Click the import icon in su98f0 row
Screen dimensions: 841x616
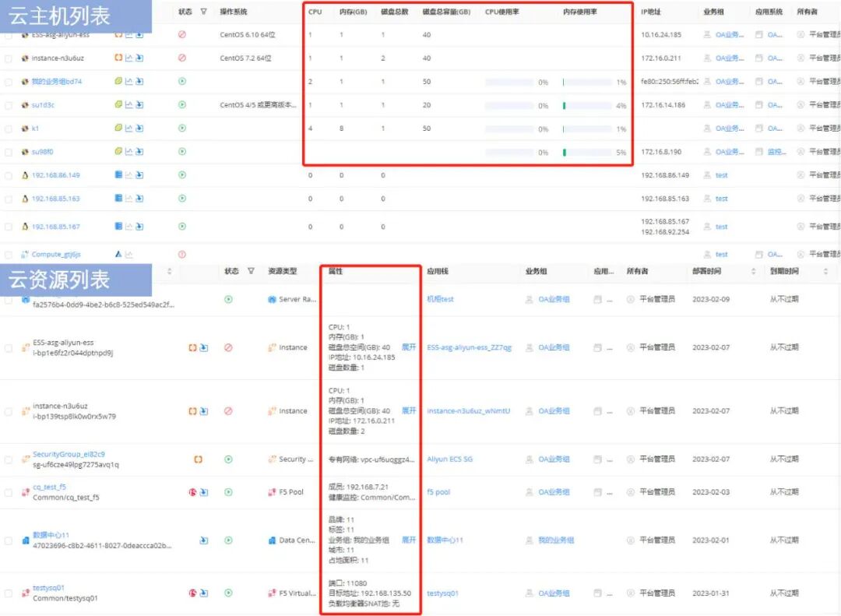139,152
